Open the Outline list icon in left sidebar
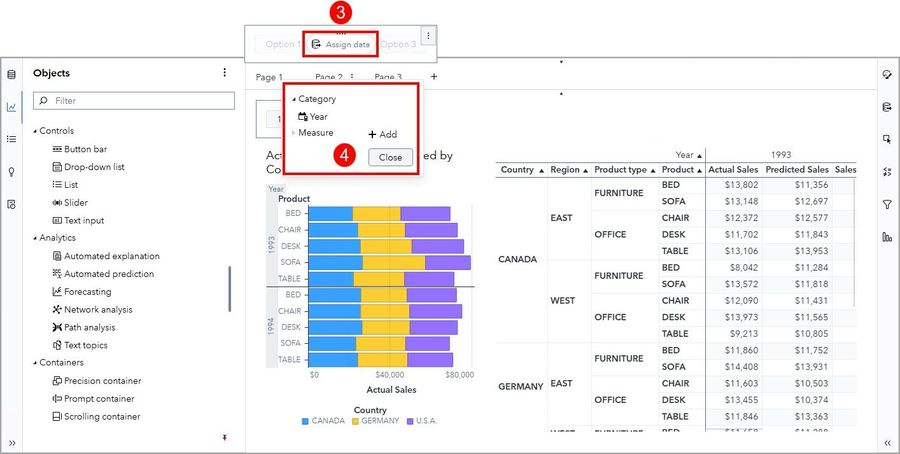Image resolution: width=900 pixels, height=454 pixels. point(11,139)
